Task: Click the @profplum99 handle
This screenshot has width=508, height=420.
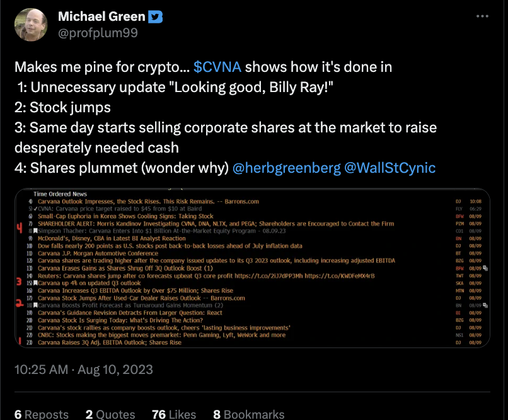Action: pyautogui.click(x=98, y=33)
